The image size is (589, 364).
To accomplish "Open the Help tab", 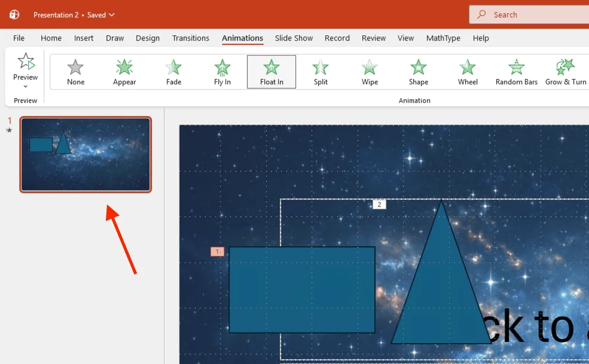I will click(481, 38).
